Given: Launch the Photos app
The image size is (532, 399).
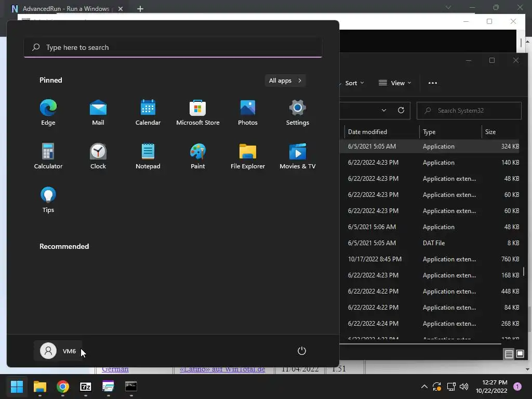Looking at the screenshot, I should click(x=248, y=113).
